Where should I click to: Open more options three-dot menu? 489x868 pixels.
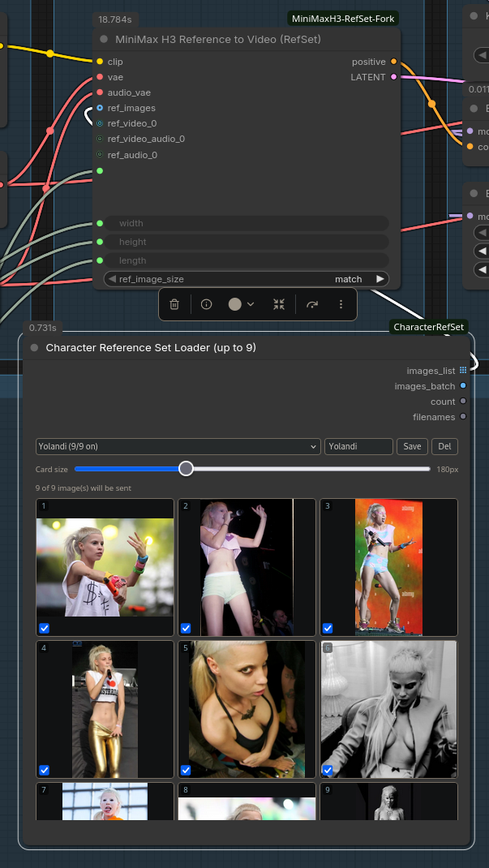(x=341, y=304)
